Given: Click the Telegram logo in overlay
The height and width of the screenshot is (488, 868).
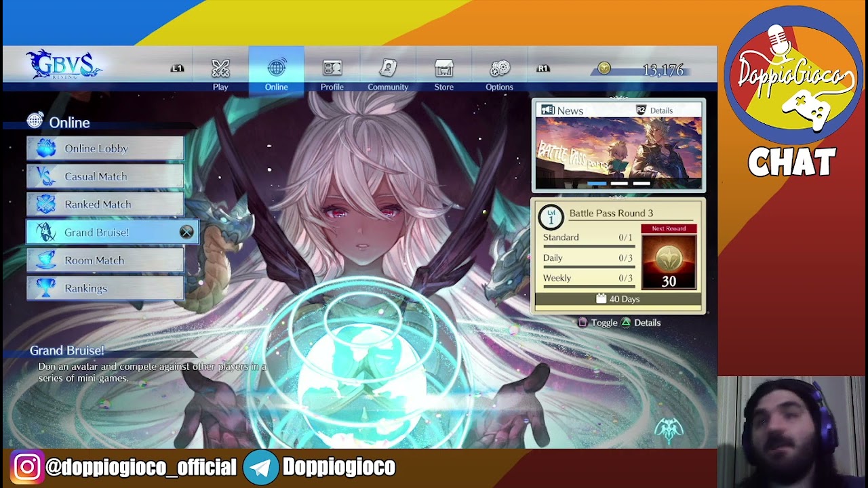Looking at the screenshot, I should [261, 467].
